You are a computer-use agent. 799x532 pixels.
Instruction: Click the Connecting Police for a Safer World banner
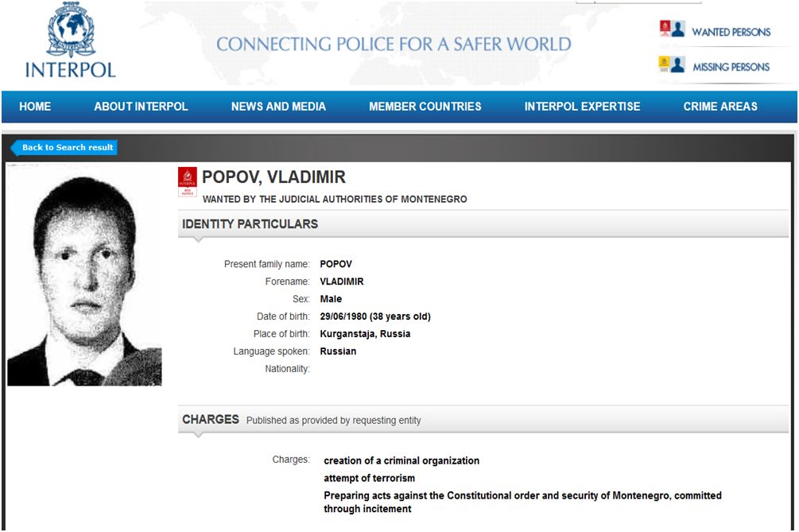pyautogui.click(x=394, y=45)
